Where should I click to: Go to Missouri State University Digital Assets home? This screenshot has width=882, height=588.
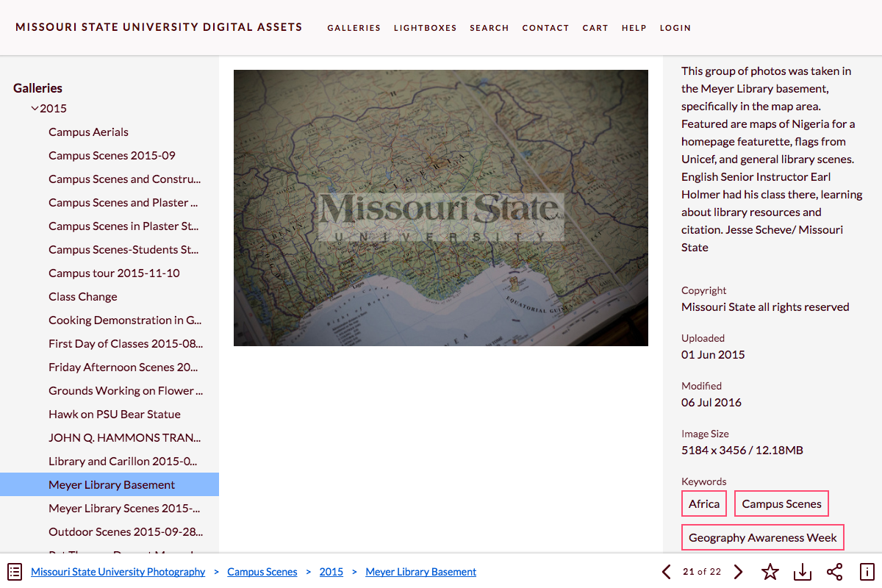(159, 27)
